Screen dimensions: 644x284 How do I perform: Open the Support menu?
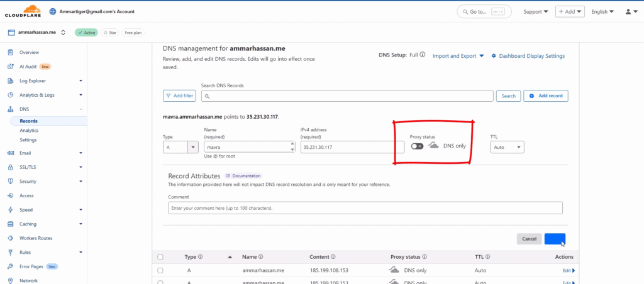(x=536, y=11)
